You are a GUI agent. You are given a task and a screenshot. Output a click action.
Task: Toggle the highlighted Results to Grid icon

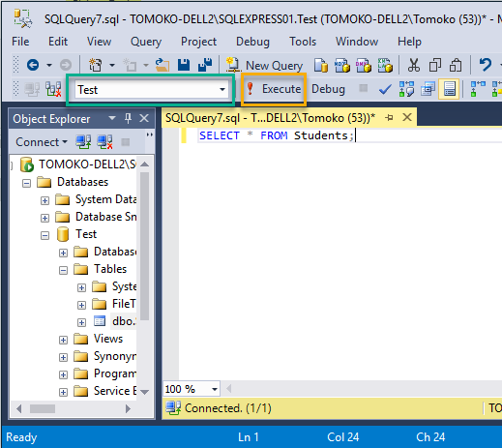click(x=449, y=89)
